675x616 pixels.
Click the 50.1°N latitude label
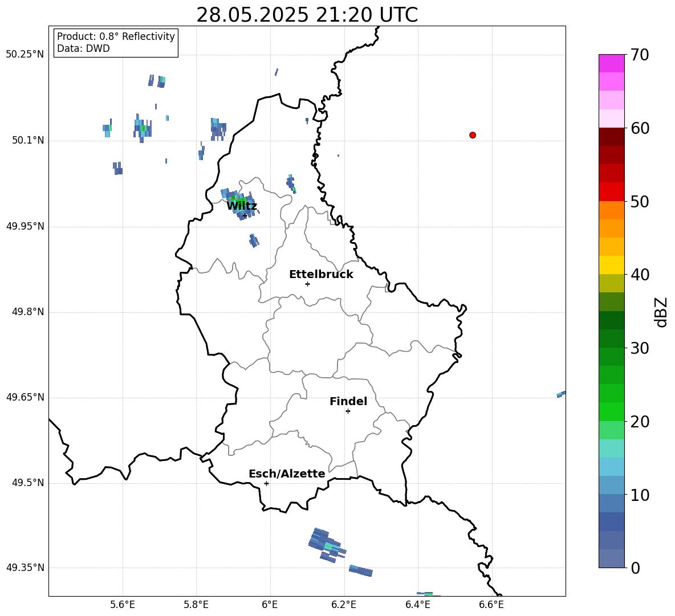point(28,140)
